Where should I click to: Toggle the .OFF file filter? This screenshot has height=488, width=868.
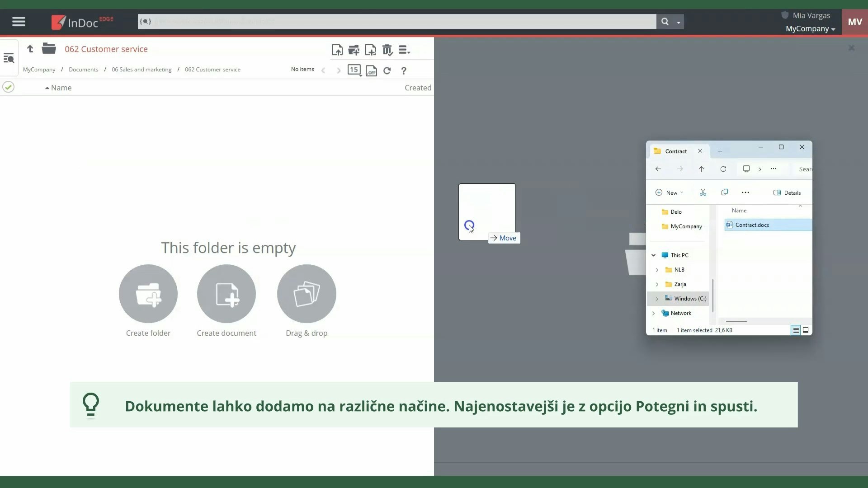pyautogui.click(x=371, y=70)
